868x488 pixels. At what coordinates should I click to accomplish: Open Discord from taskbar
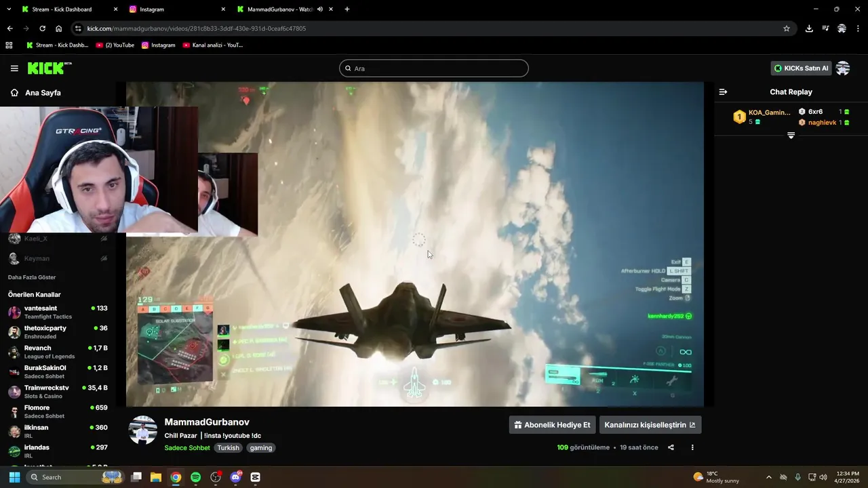[x=235, y=477]
